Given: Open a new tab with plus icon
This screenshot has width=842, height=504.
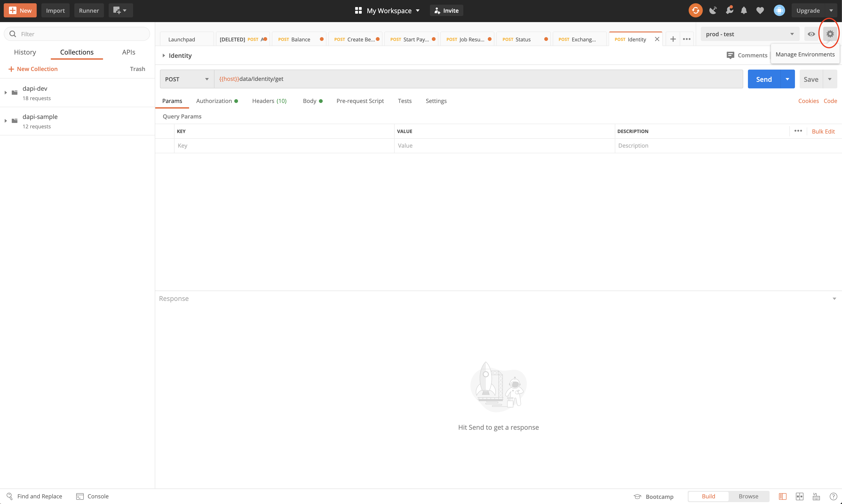Looking at the screenshot, I should pyautogui.click(x=673, y=39).
